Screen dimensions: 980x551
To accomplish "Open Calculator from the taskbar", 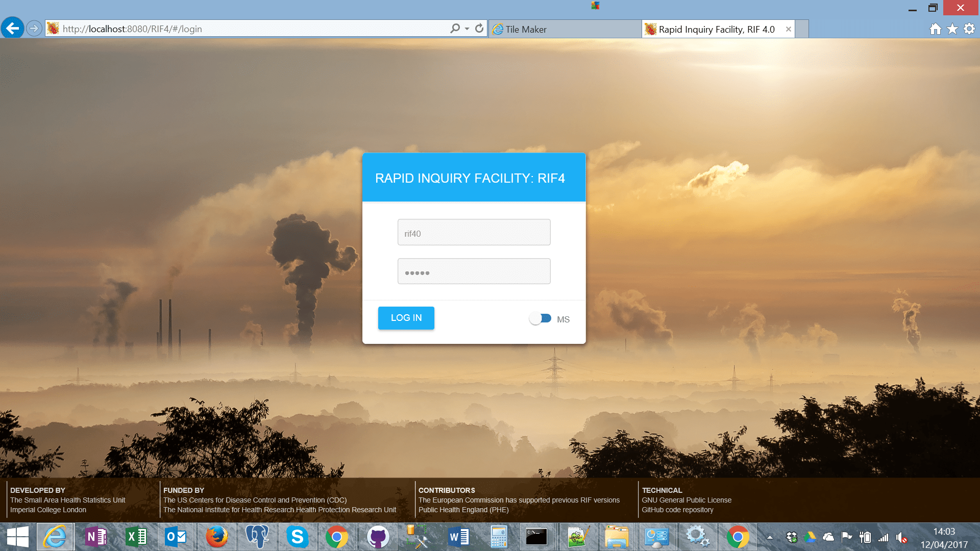I will tap(498, 537).
